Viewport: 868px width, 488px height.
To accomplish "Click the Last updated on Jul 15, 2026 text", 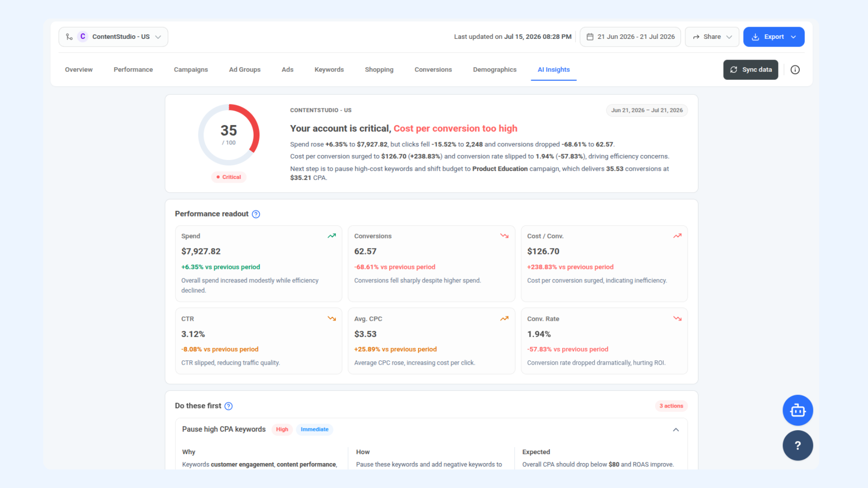I will coord(513,37).
